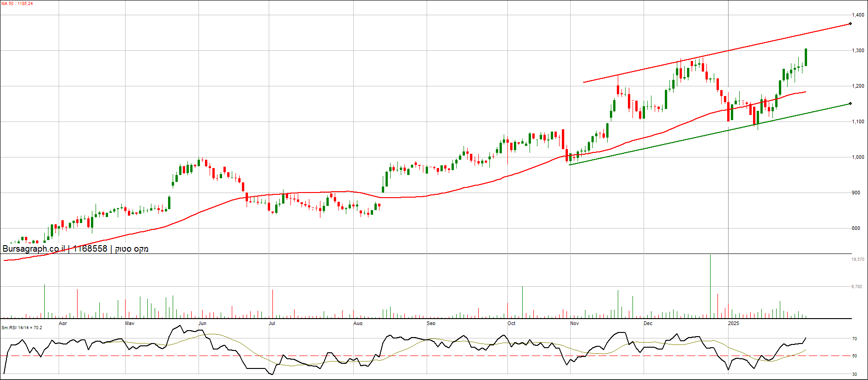Select the Jun marker on time axis
868x380 pixels.
coord(202,323)
